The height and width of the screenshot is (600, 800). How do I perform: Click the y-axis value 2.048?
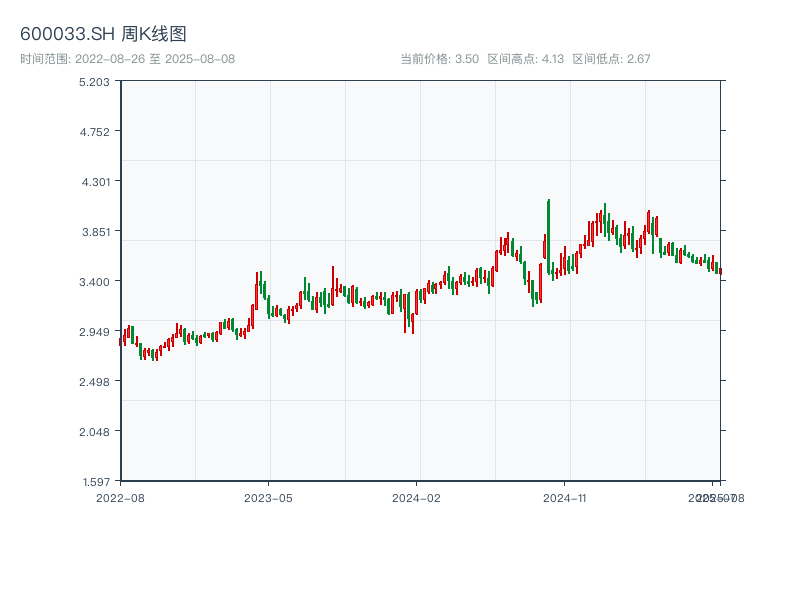point(94,432)
